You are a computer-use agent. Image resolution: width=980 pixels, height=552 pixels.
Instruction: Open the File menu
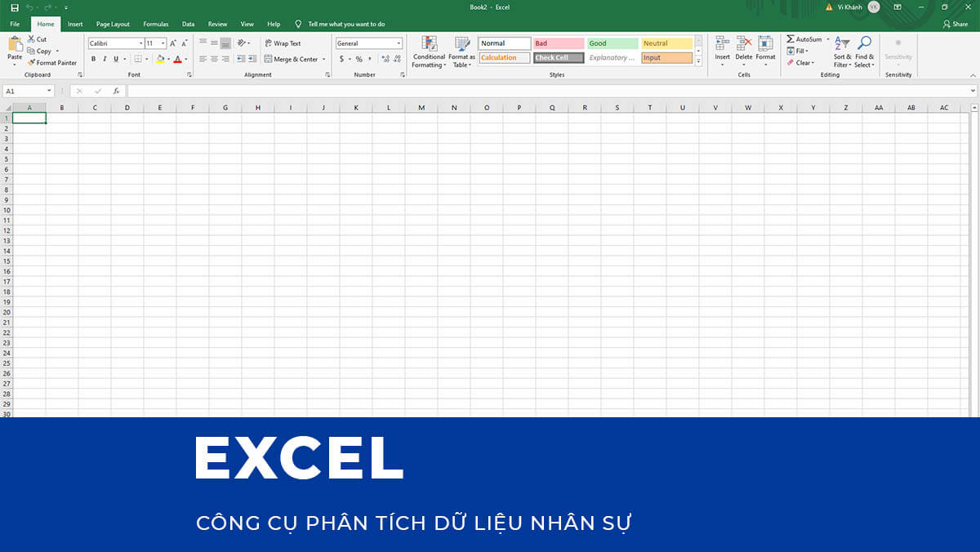tap(15, 24)
